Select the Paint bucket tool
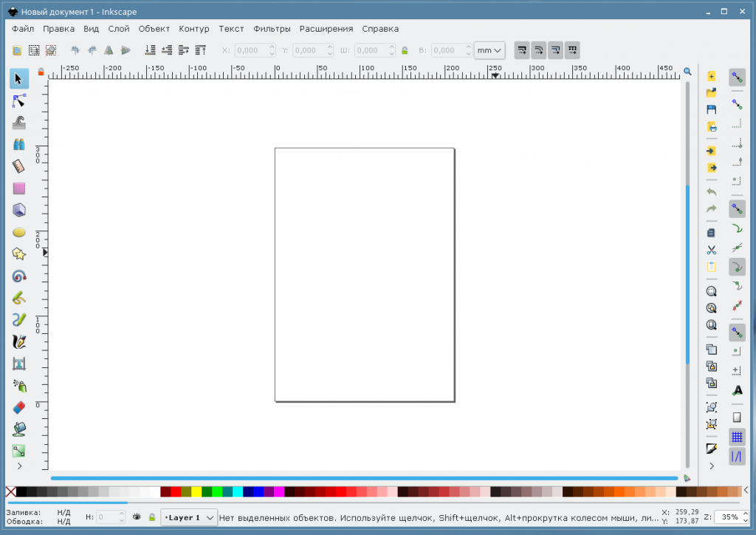 tap(18, 429)
